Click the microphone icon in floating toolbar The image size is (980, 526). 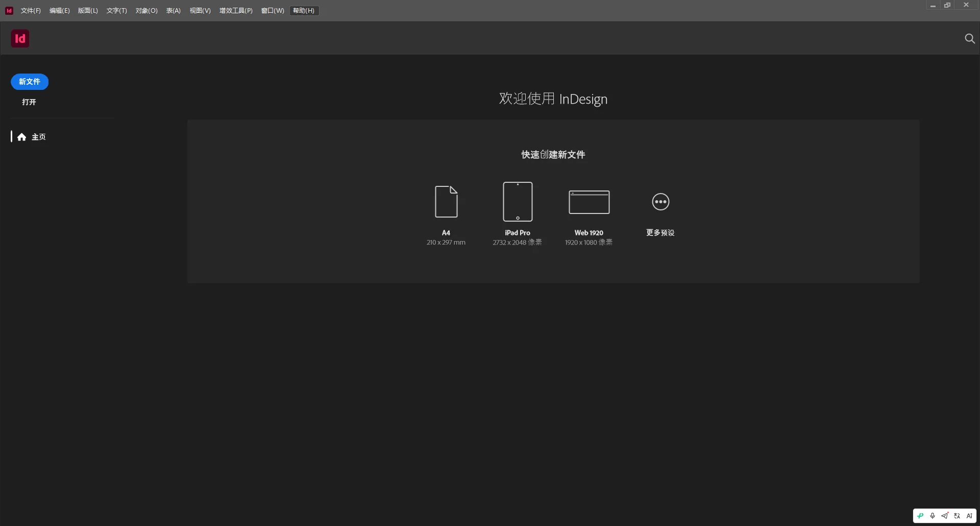coord(933,516)
